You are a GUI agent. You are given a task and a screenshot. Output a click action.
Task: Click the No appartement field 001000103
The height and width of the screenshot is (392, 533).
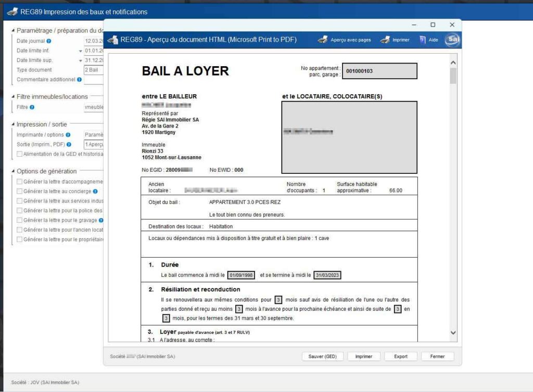379,71
